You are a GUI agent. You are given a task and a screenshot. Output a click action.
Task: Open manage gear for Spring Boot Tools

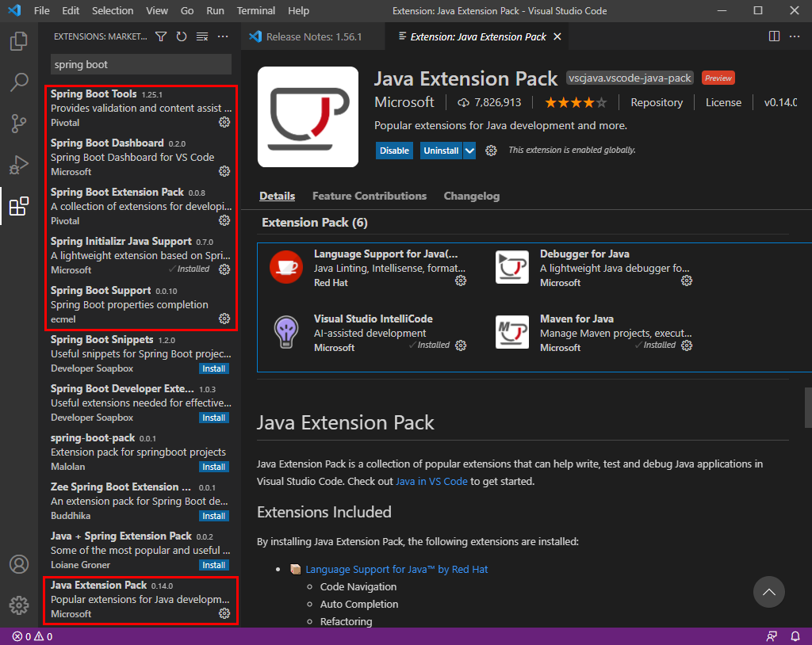(224, 122)
